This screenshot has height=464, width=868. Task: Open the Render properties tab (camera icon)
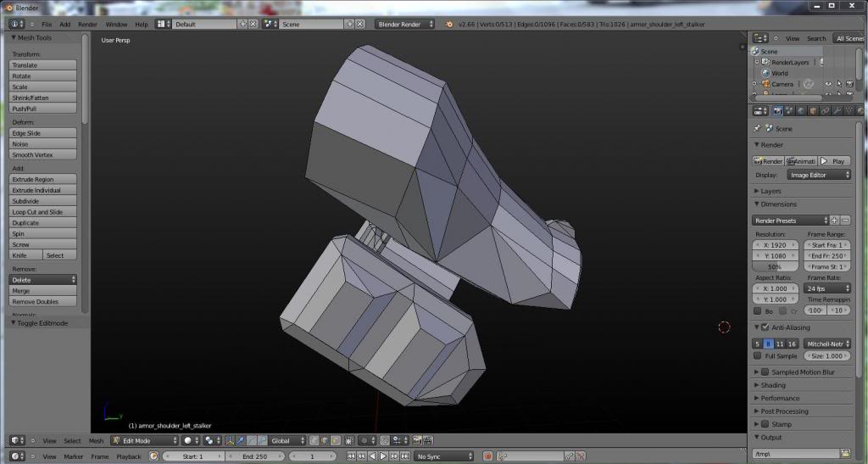778,110
